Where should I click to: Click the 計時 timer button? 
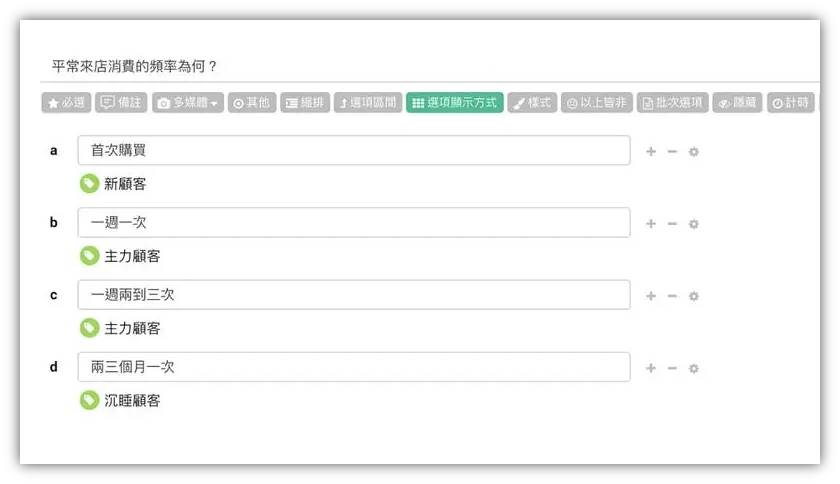click(x=791, y=102)
